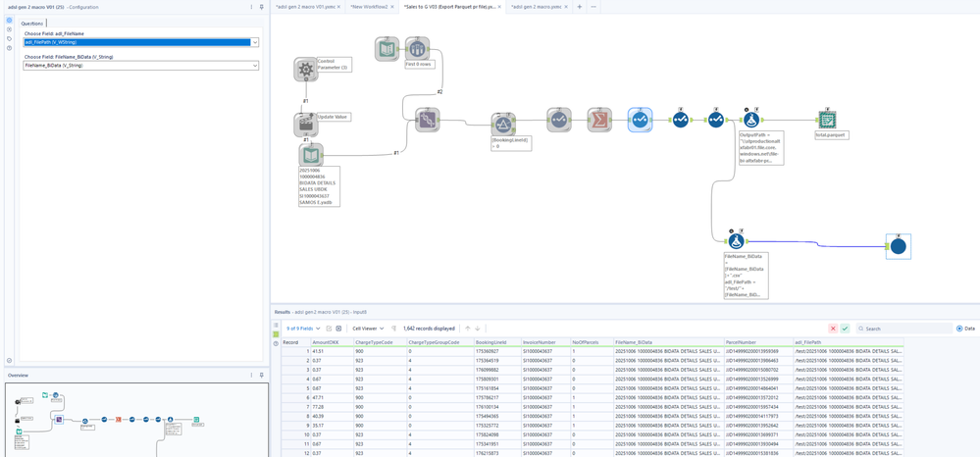
Task: Open the Annotation tag icon in Configuration
Action: (9, 39)
